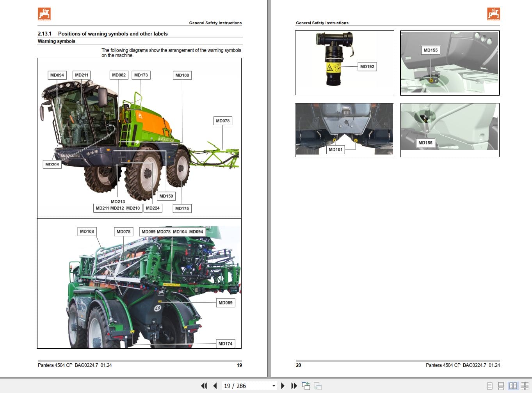
Task: Go to the next page
Action: 283,386
